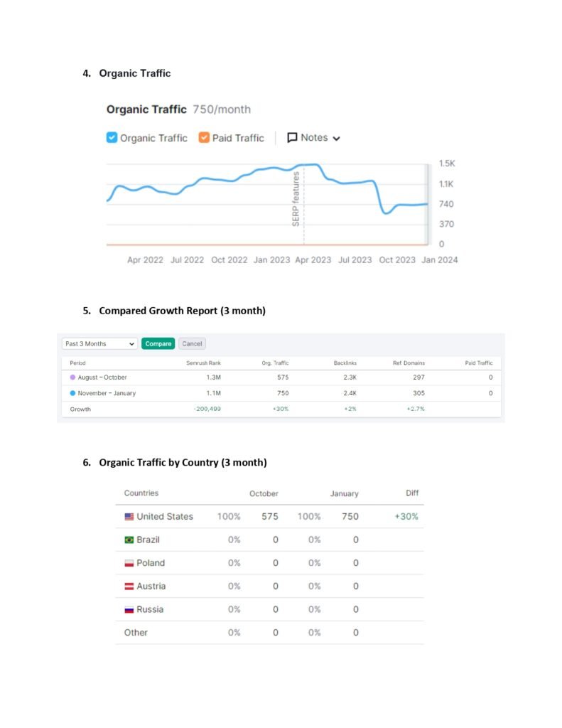Click the Countries header in the country table

coord(141,493)
